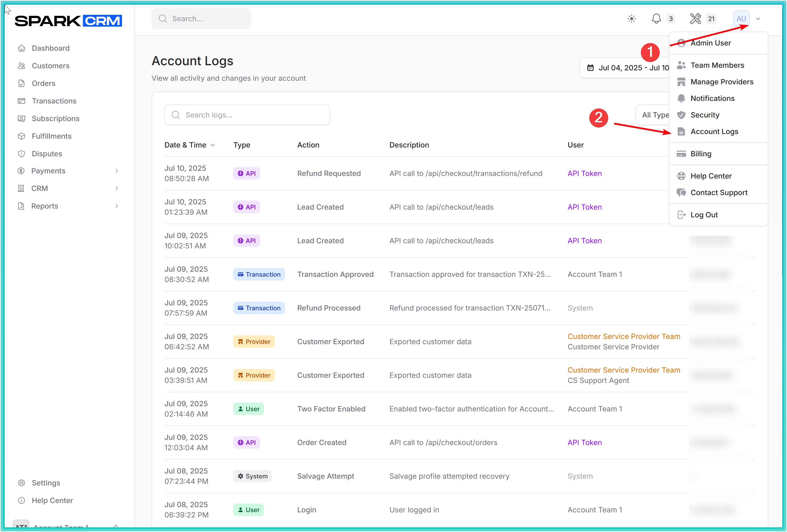Open Customer Service Provider Team link
The image size is (787, 532).
(623, 336)
